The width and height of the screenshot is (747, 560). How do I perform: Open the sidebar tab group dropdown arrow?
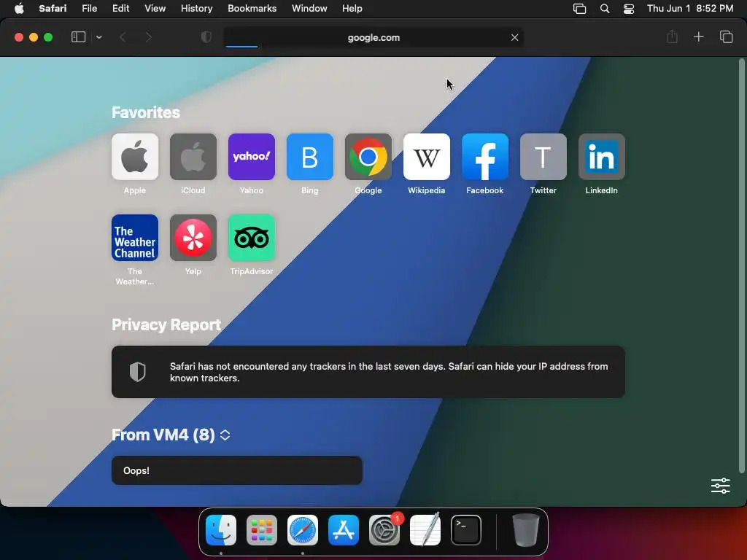[x=99, y=37]
